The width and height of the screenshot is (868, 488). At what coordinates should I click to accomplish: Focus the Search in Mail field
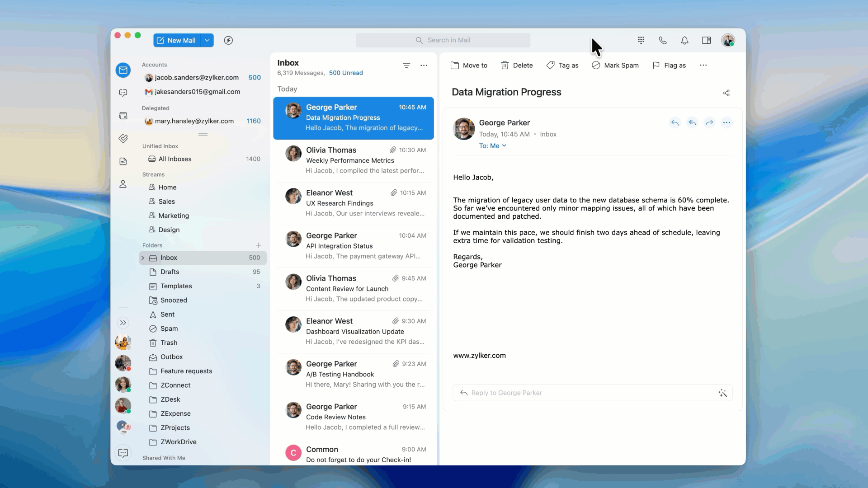point(443,40)
